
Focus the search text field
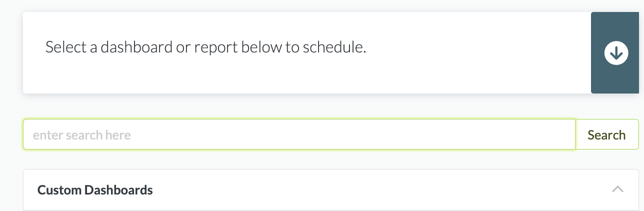pyautogui.click(x=299, y=134)
